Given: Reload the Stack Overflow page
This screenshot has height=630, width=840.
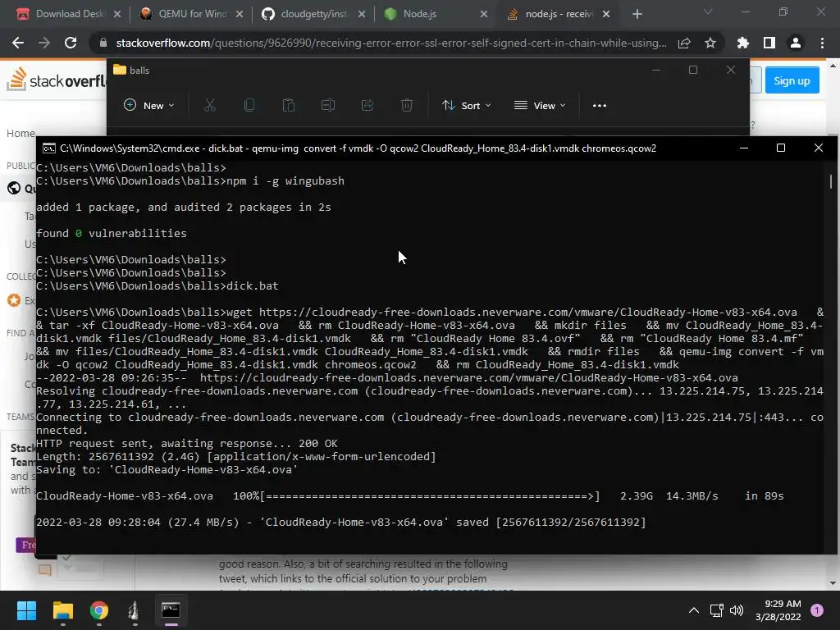Looking at the screenshot, I should pyautogui.click(x=71, y=43).
